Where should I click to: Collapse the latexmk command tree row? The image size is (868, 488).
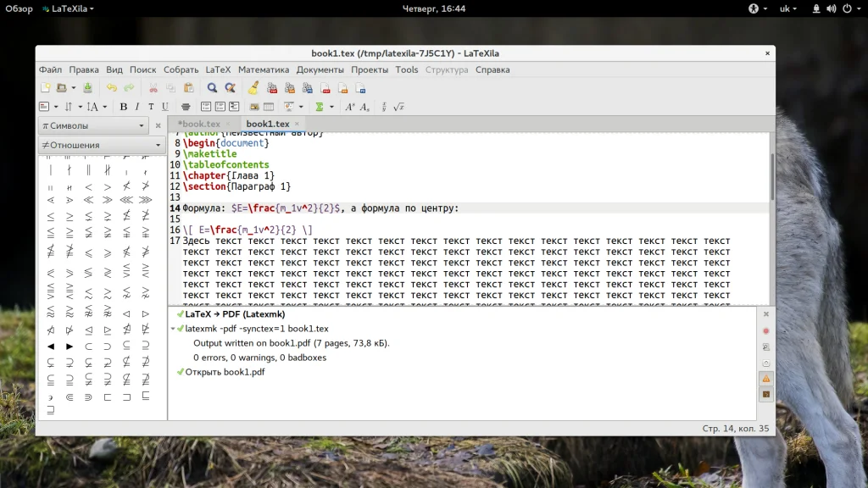coord(173,329)
